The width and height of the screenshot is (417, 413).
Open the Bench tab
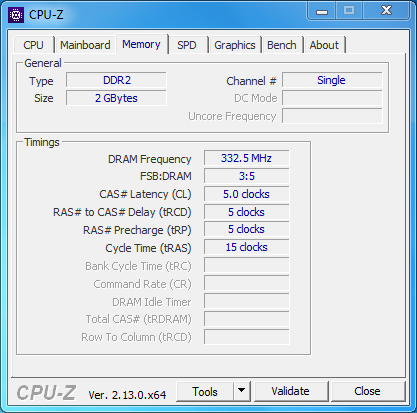pyautogui.click(x=282, y=45)
